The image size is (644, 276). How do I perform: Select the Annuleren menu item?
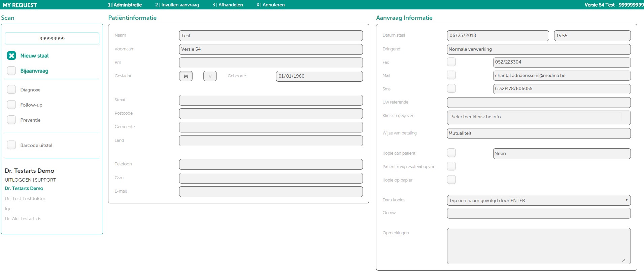coord(271,5)
